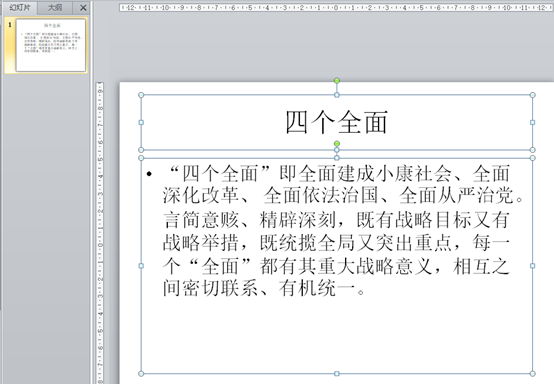
Task: Click the title text 四个全面
Action: pyautogui.click(x=336, y=122)
